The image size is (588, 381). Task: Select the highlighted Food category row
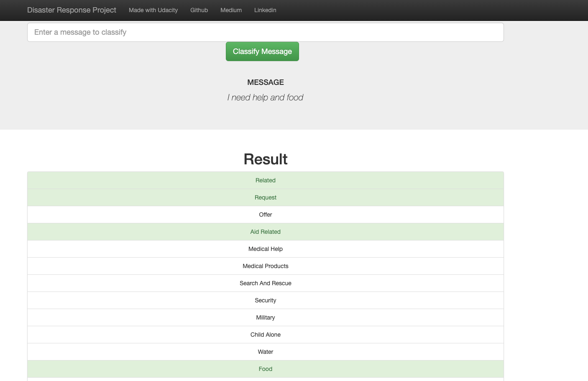click(x=265, y=368)
